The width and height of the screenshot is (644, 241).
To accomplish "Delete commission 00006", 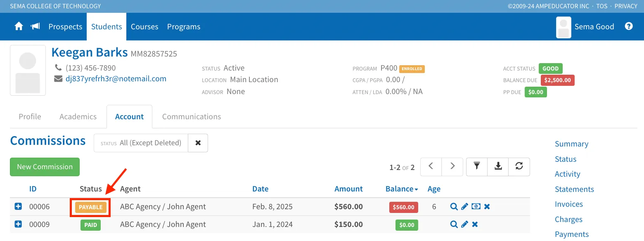I will coord(487,207).
